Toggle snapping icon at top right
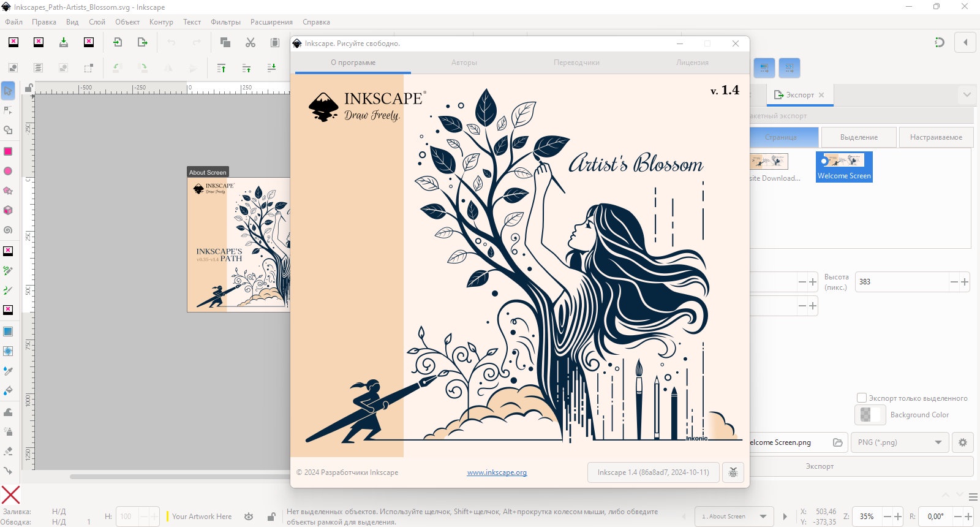980x527 pixels. tap(940, 42)
